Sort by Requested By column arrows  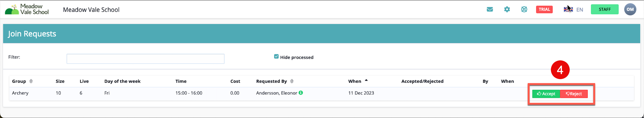point(292,81)
